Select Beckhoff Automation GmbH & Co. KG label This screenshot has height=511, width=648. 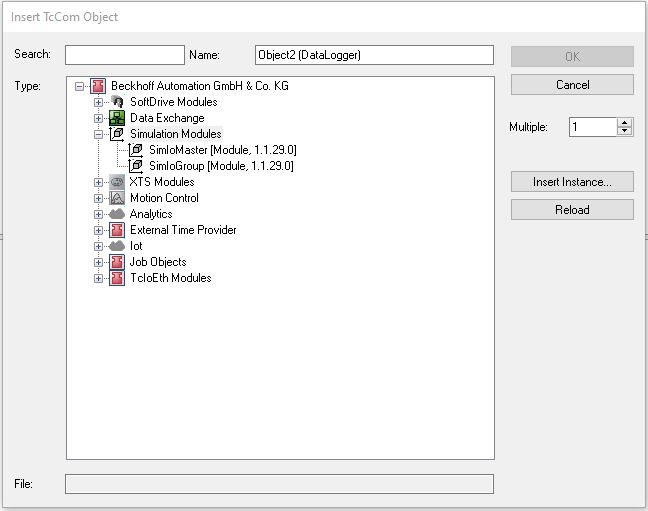[x=200, y=86]
